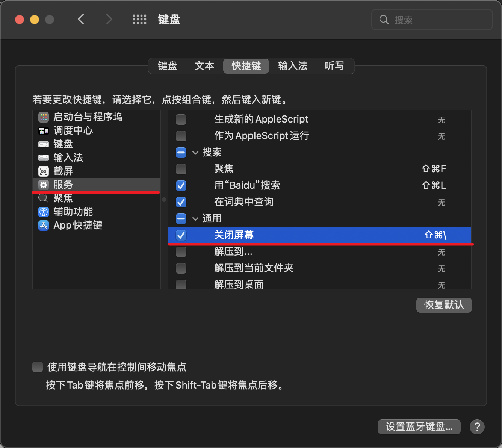
Task: Enable the 生成新的 AppleScript checkbox
Action: pyautogui.click(x=181, y=120)
